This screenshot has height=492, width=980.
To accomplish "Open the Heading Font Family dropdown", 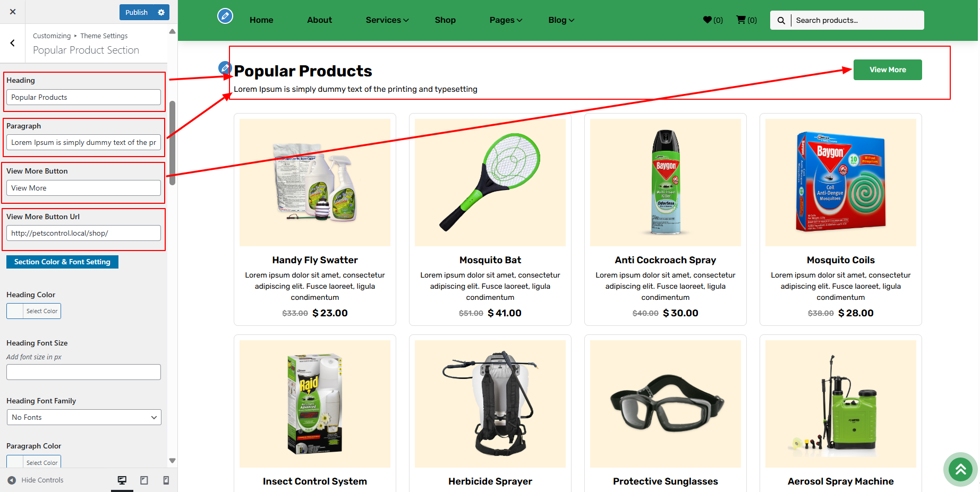I will point(84,417).
